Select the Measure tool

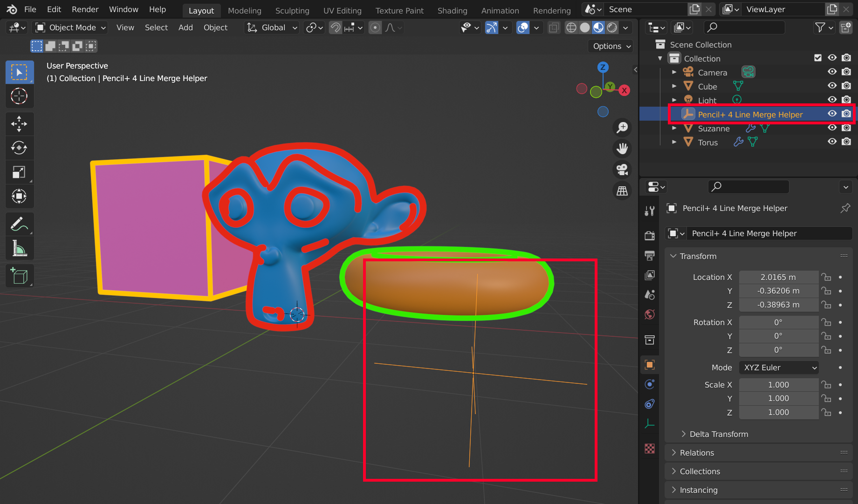(19, 248)
